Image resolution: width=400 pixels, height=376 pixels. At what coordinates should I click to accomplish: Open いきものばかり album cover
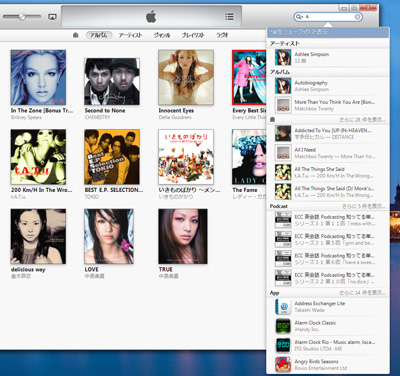point(186,157)
